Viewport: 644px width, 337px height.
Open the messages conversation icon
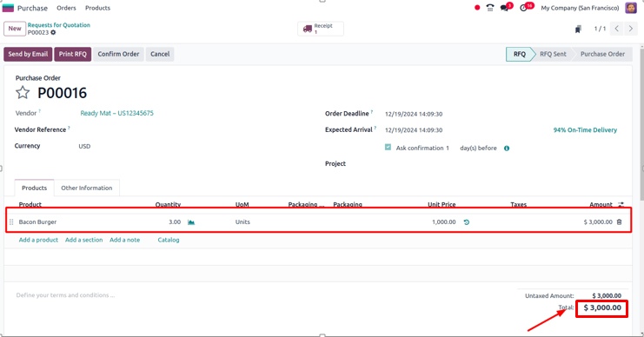[x=505, y=8]
